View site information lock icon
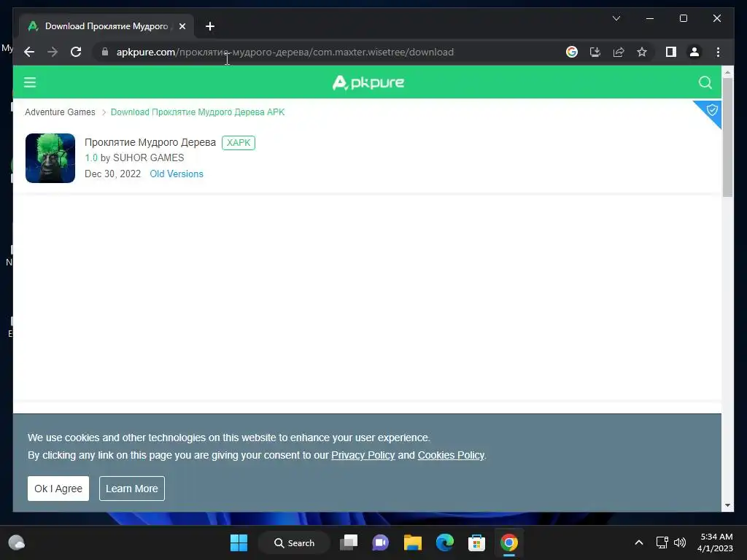This screenshot has width=747, height=560. (x=105, y=52)
